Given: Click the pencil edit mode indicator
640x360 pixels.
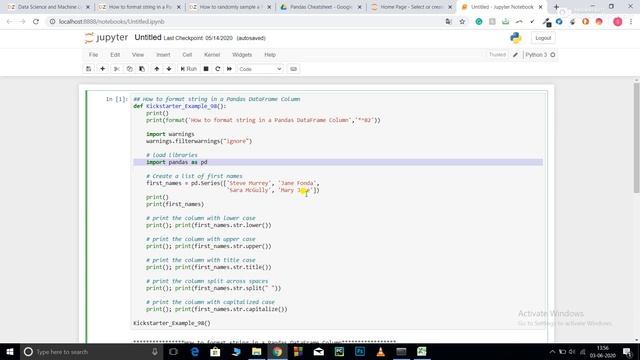Looking at the screenshot, I should pyautogui.click(x=516, y=55).
